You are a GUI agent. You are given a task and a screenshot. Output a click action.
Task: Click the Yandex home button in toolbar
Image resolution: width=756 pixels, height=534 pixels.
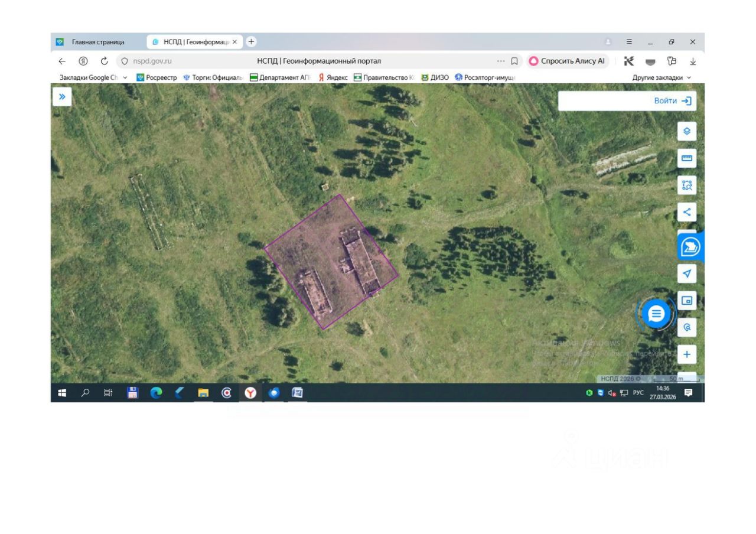coord(83,61)
